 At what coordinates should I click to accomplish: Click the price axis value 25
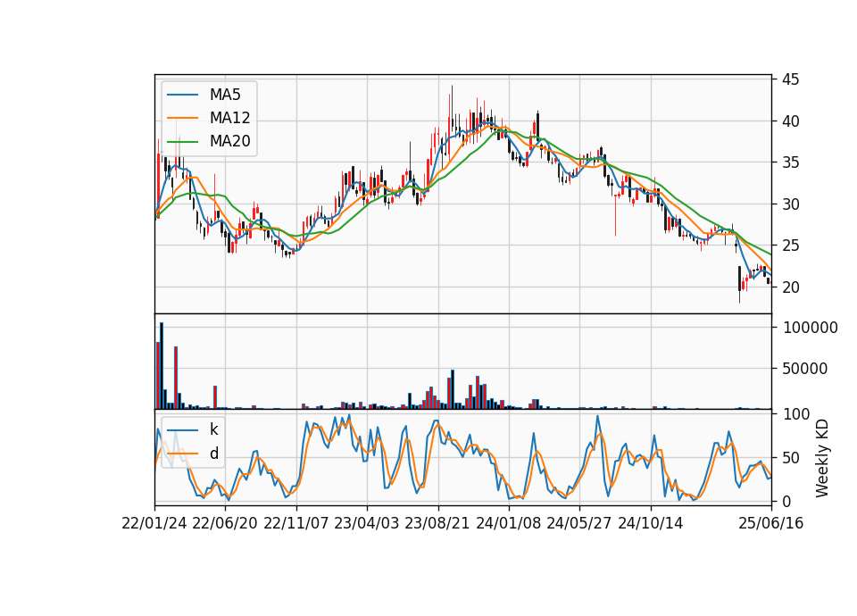790,246
